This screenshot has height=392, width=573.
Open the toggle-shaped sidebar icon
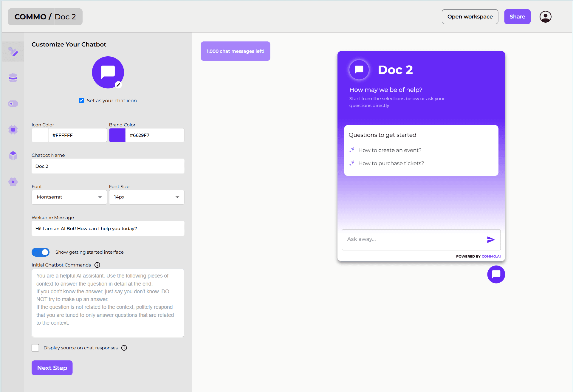click(13, 104)
